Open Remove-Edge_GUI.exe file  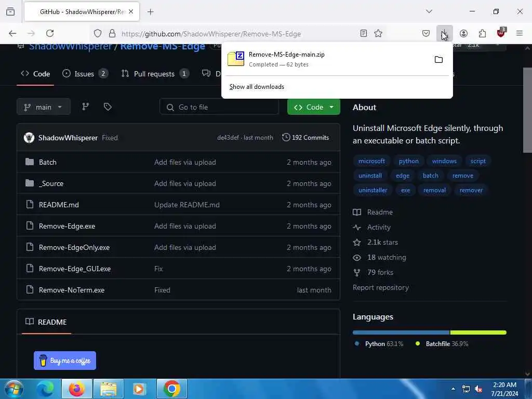[x=75, y=269]
